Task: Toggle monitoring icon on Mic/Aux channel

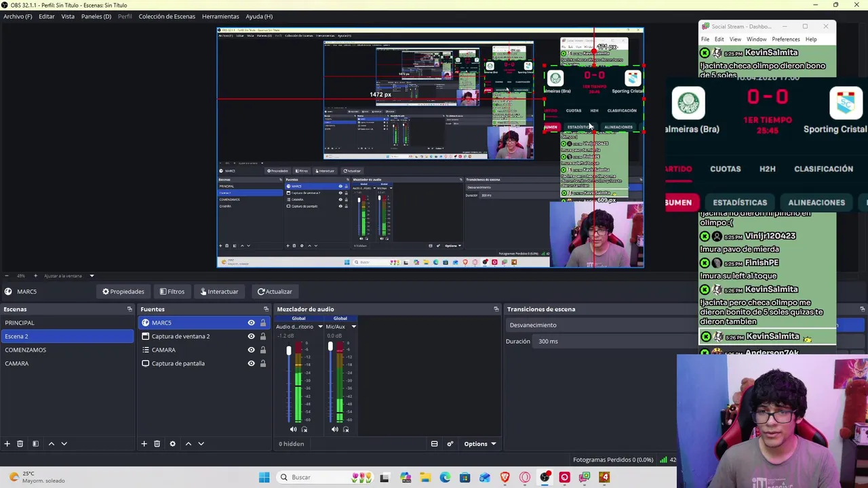Action: (346, 429)
